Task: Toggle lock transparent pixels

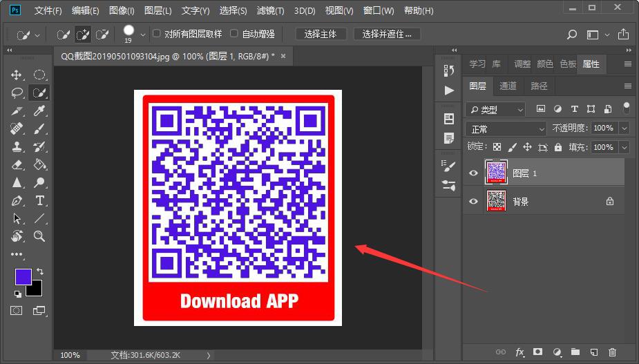Action: tap(497, 146)
